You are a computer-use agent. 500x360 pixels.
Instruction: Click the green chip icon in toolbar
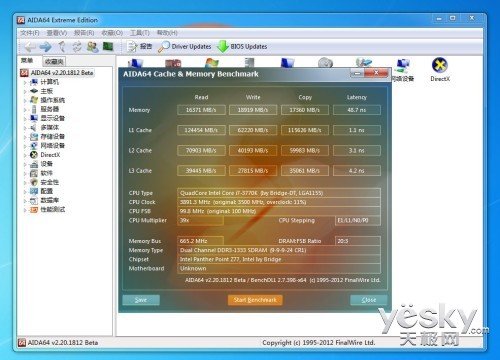108,46
